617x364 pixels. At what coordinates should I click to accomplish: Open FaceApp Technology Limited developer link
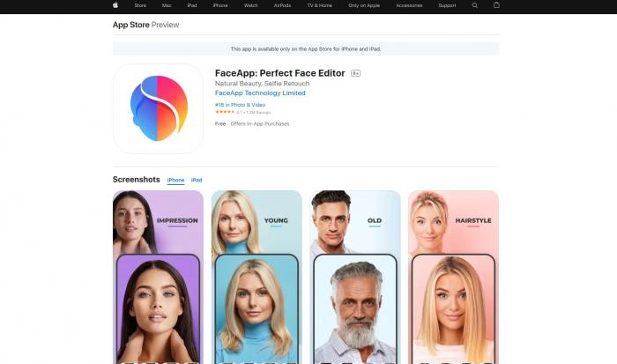point(260,93)
